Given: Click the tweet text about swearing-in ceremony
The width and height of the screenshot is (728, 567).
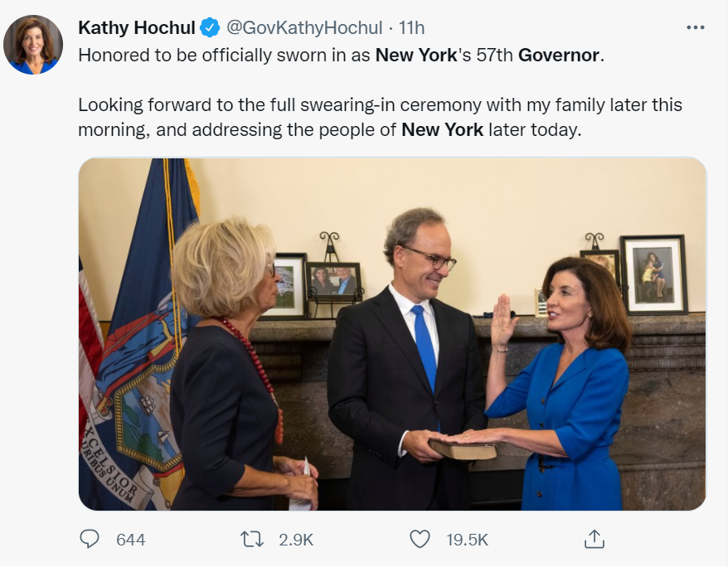Looking at the screenshot, I should coord(380,118).
